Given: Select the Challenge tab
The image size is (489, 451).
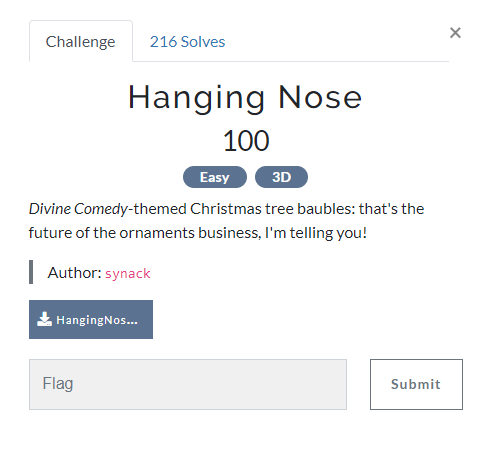Looking at the screenshot, I should [x=81, y=42].
